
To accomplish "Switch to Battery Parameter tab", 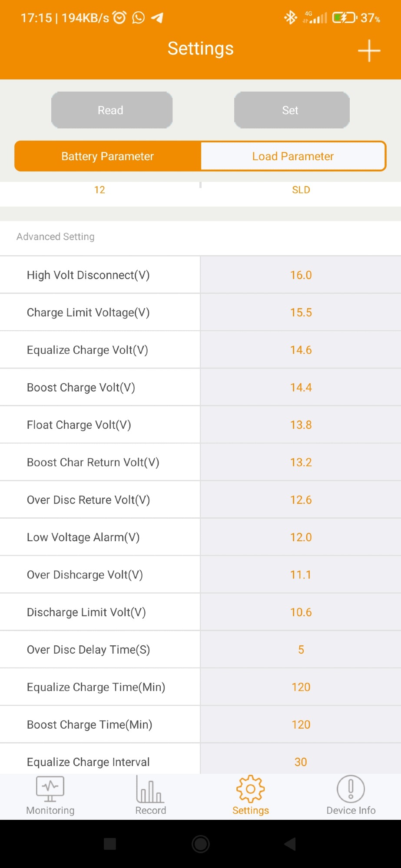I will [x=108, y=156].
